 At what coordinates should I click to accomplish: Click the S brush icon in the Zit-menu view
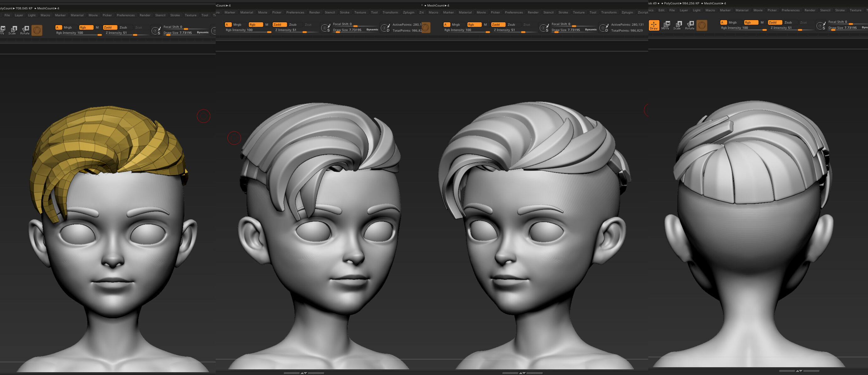click(x=326, y=28)
